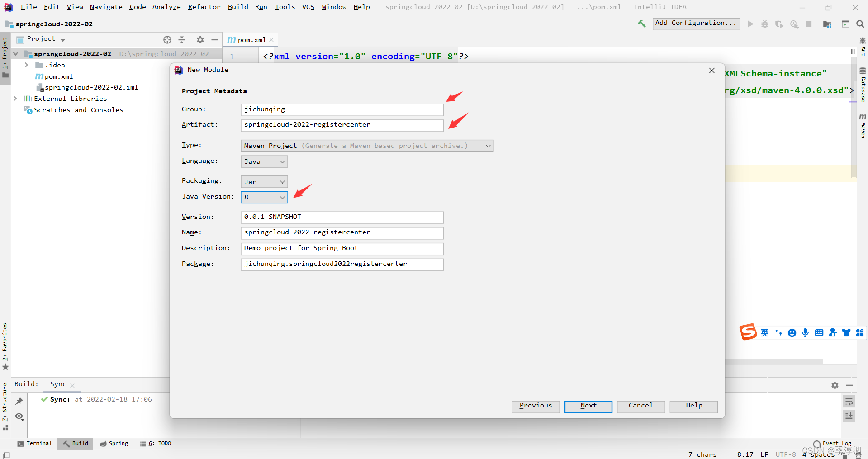868x459 pixels.
Task: Click the Run play icon in toolbar
Action: click(751, 24)
